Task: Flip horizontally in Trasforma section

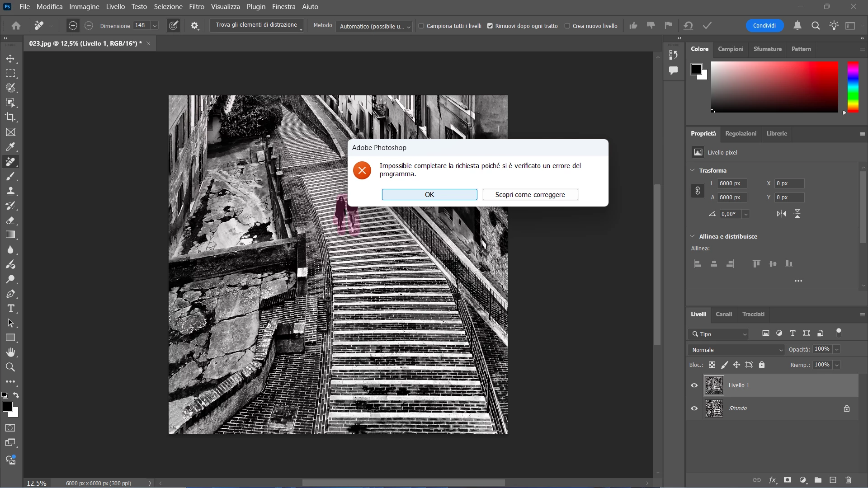Action: (781, 214)
